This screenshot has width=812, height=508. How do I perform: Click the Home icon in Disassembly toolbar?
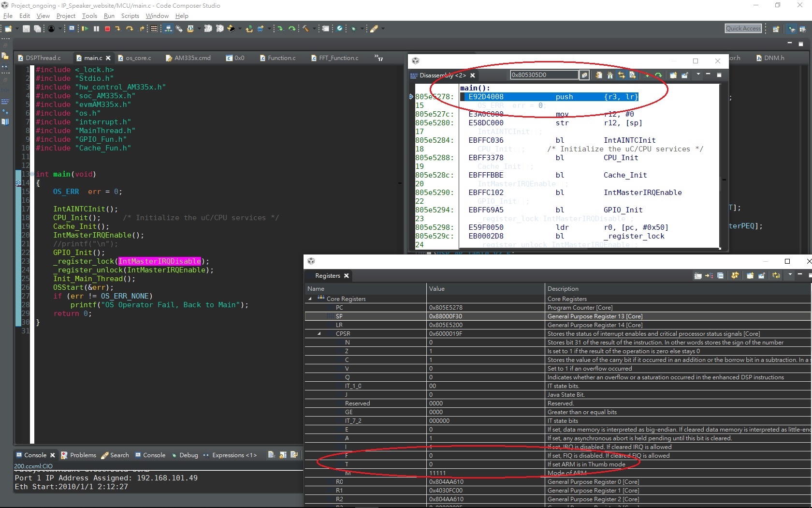610,75
